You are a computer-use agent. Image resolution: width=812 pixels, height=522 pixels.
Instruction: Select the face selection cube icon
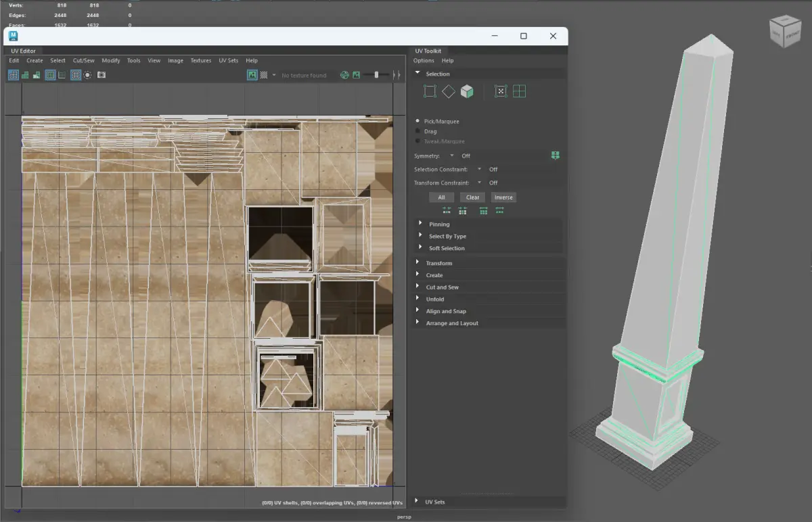[467, 91]
